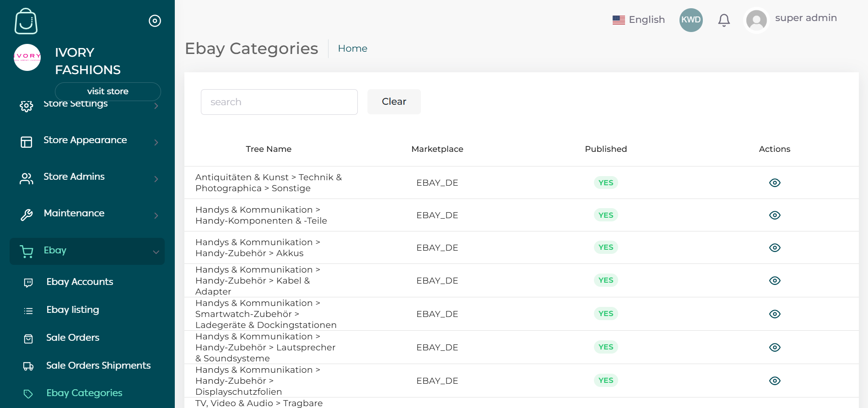The height and width of the screenshot is (408, 868).
Task: Expand the Store Admins chevron
Action: (156, 179)
